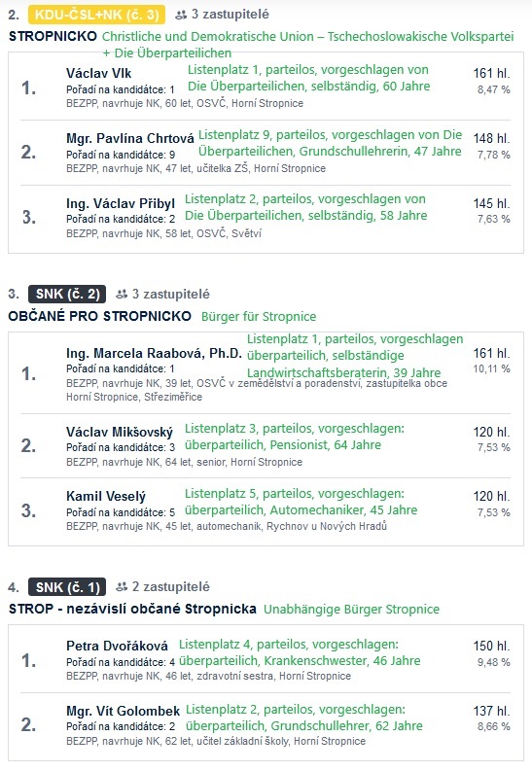Click the dark SNK (č. 1) badge
Screen dimensions: 532x771
(67, 587)
